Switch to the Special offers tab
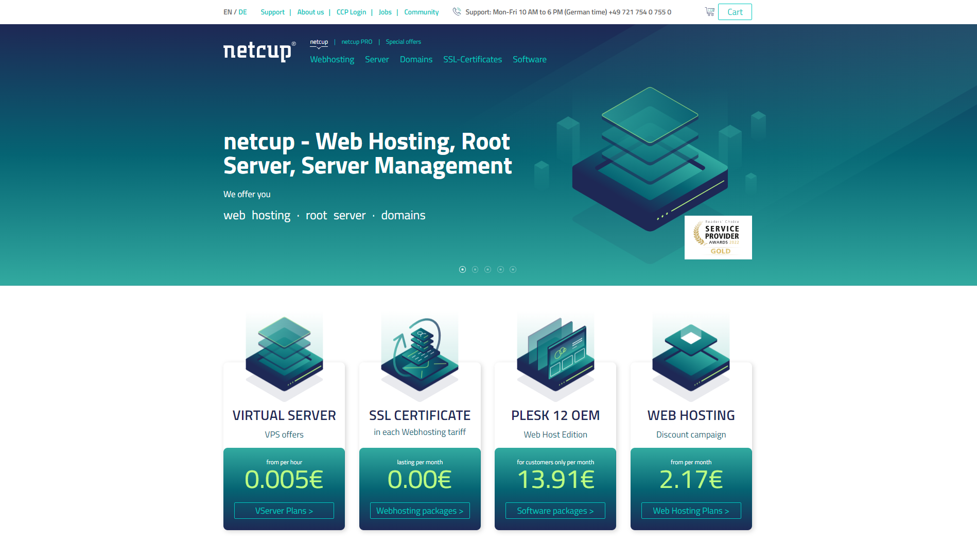The height and width of the screenshot is (560, 977). coord(404,42)
